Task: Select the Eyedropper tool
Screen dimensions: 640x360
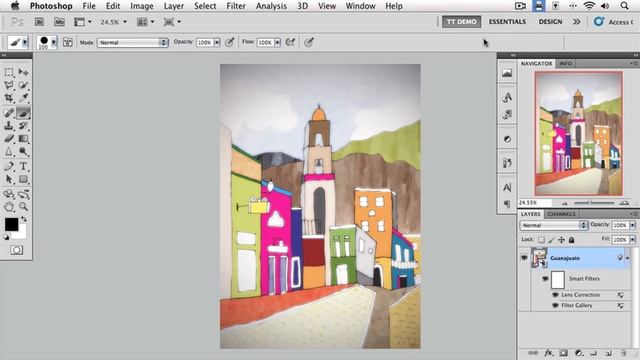Action: point(23,98)
